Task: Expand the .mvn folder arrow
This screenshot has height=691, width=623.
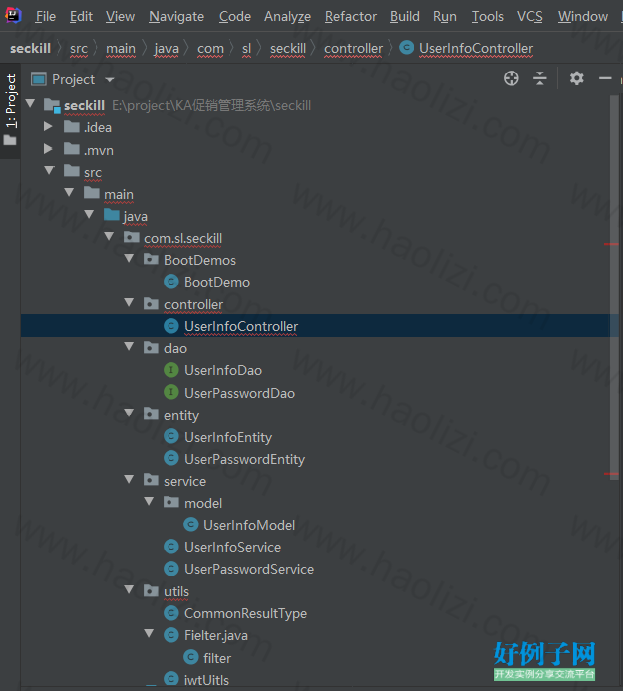Action: point(48,149)
